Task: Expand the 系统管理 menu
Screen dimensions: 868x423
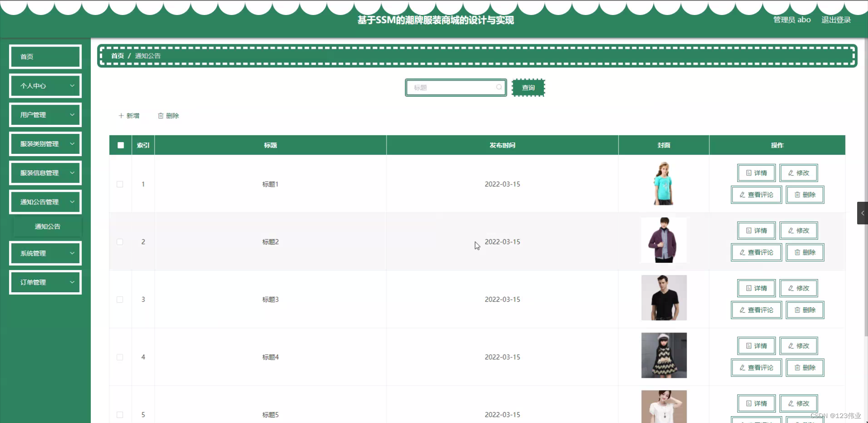Action: [45, 253]
